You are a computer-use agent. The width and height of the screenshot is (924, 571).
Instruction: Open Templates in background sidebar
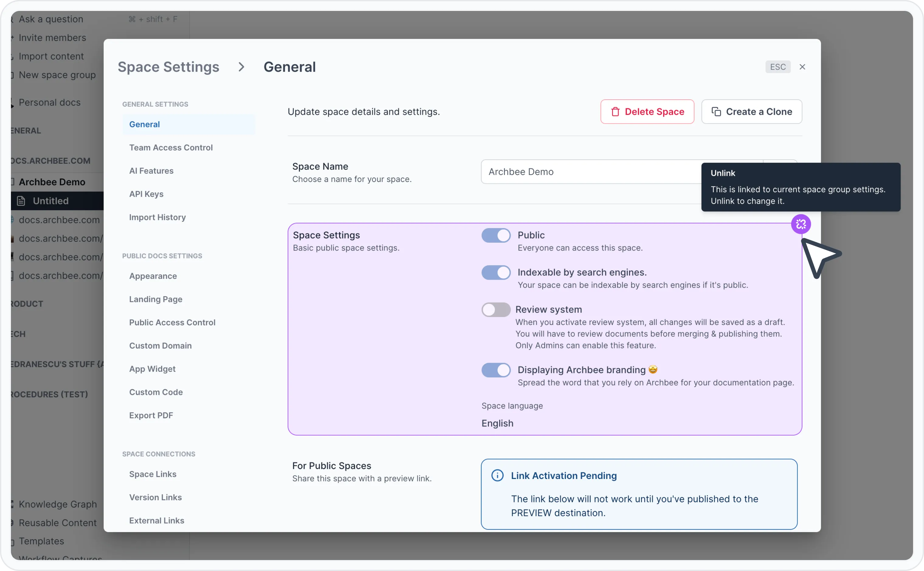[41, 541]
